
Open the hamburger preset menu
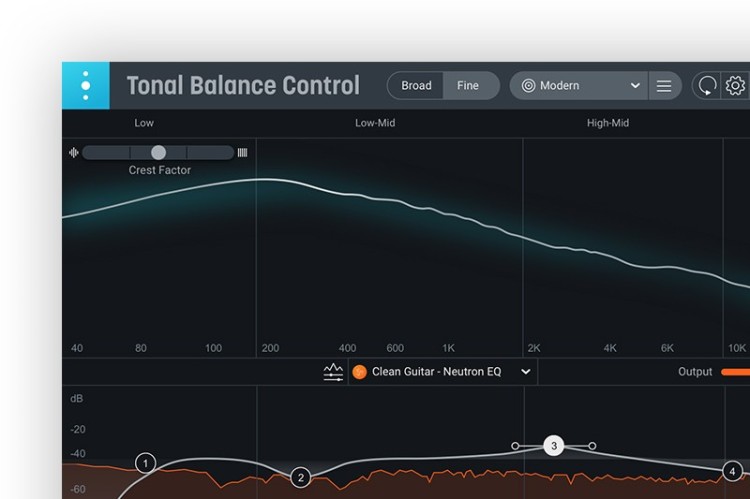click(664, 86)
